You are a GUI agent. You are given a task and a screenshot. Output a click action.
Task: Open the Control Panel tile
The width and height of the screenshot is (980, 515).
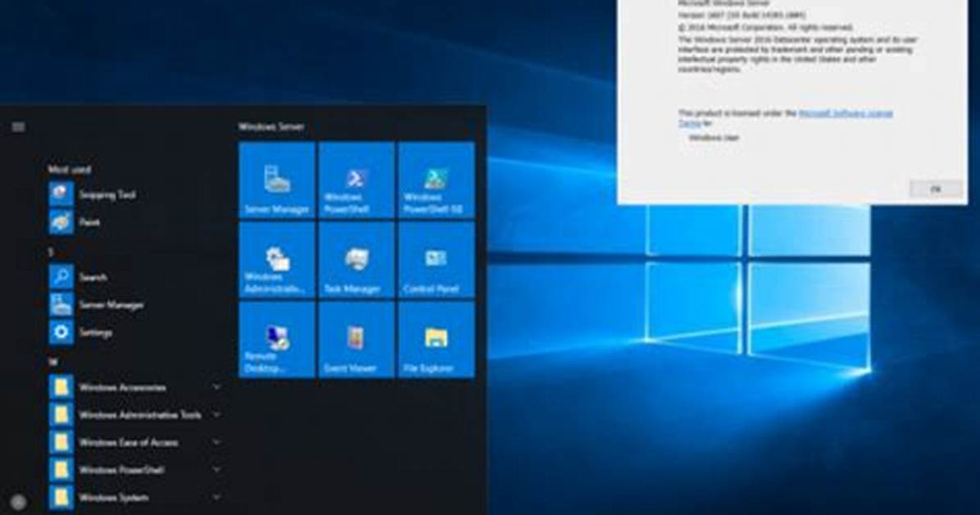436,260
